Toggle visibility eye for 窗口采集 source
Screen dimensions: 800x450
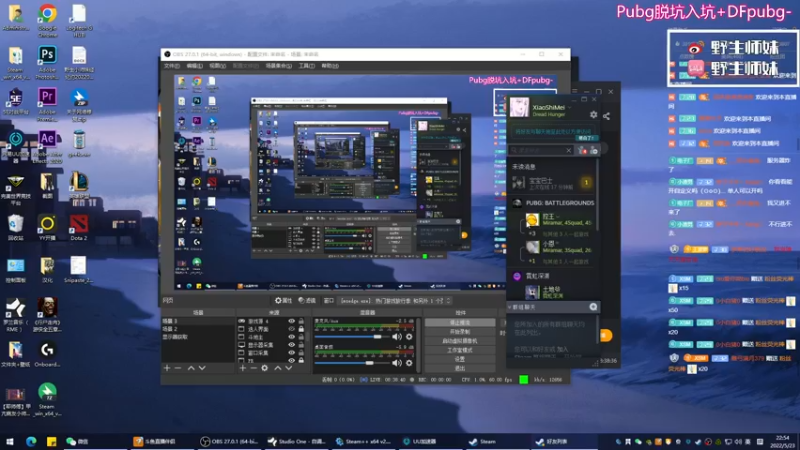[x=292, y=353]
